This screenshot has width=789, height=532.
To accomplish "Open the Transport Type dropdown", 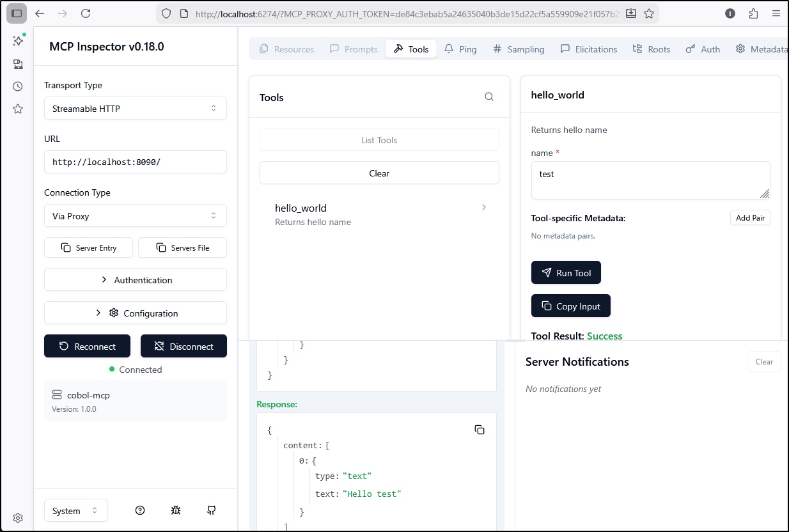I will [x=136, y=109].
